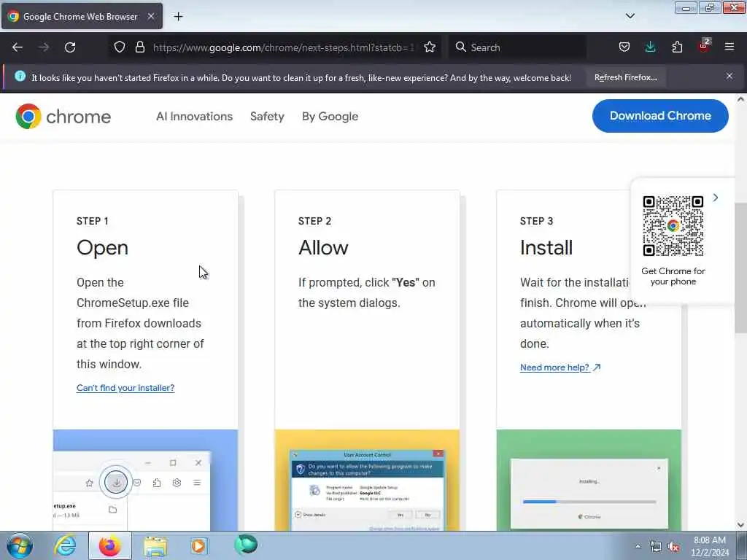Click the info icon in notification bar
Image resolution: width=747 pixels, height=560 pixels.
(20, 76)
